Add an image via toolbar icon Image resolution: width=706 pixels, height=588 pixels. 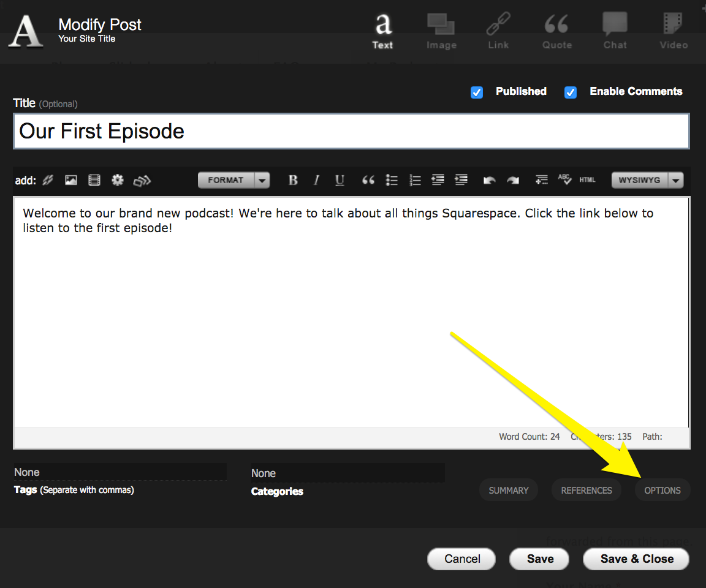[71, 180]
